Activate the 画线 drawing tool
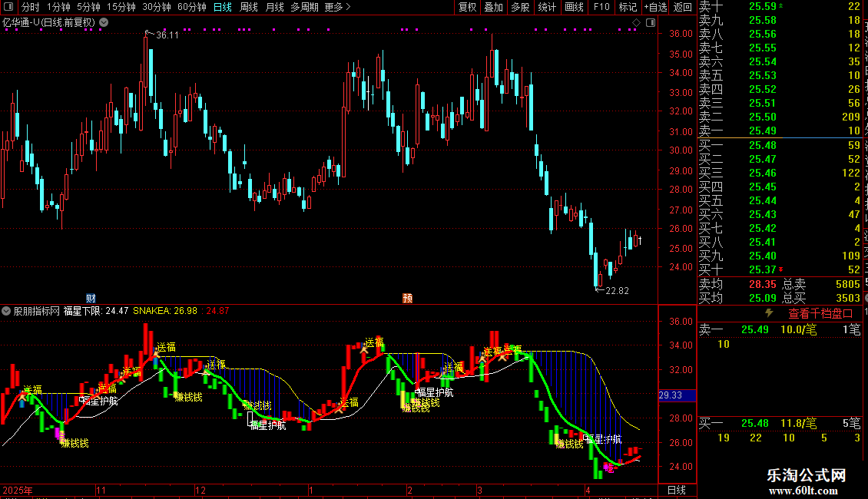Screen dimensions: 868x499 pyautogui.click(x=574, y=7)
